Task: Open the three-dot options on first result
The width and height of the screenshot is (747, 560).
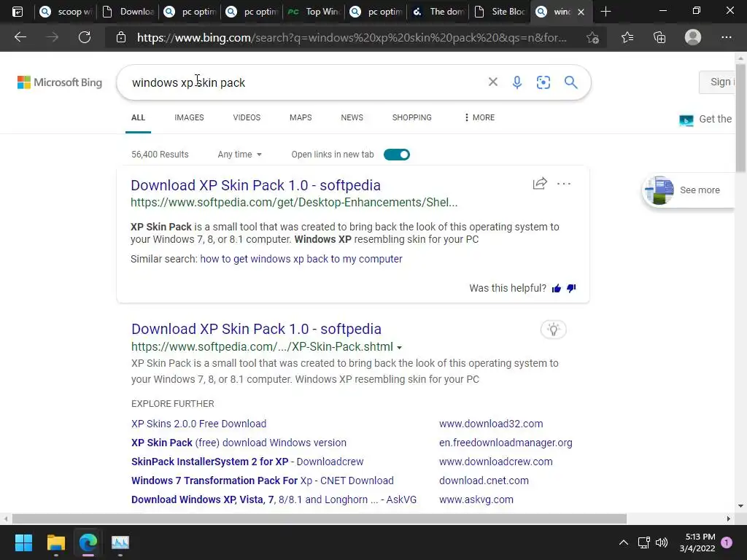Action: click(564, 183)
